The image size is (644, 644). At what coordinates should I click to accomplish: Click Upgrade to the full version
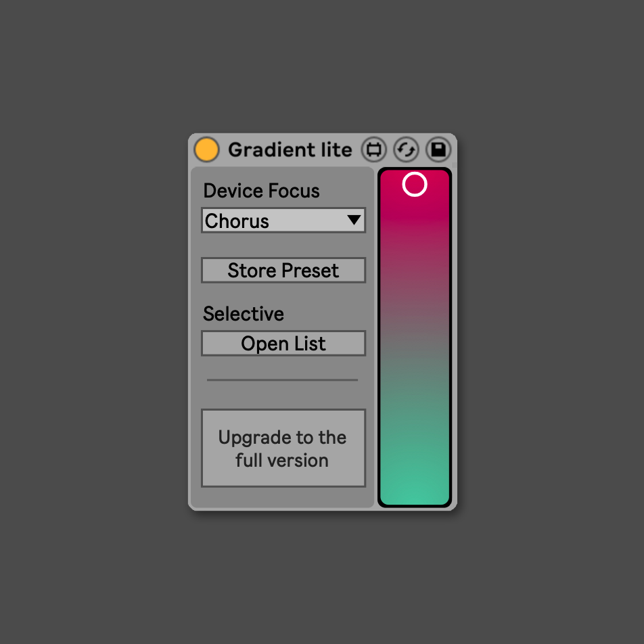(x=283, y=448)
